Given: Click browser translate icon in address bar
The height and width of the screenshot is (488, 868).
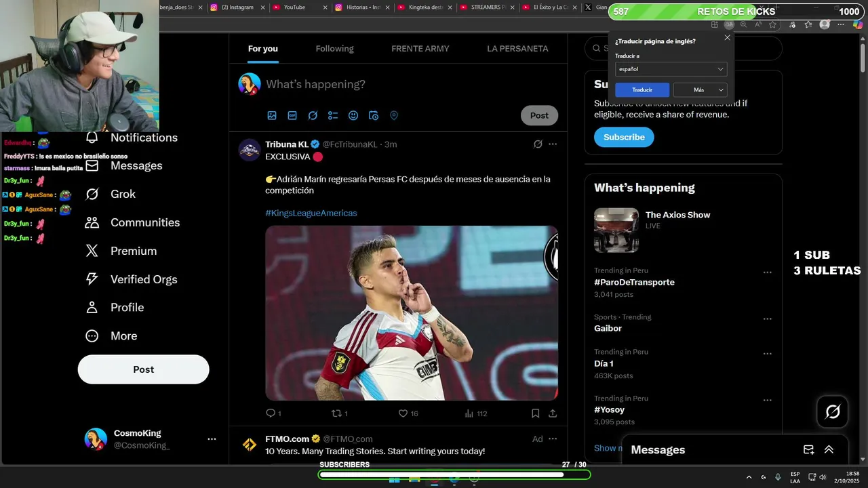Looking at the screenshot, I should point(729,24).
